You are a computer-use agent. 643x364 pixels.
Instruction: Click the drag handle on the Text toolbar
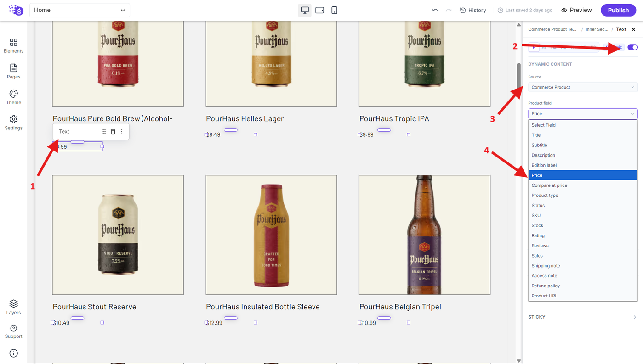(104, 132)
